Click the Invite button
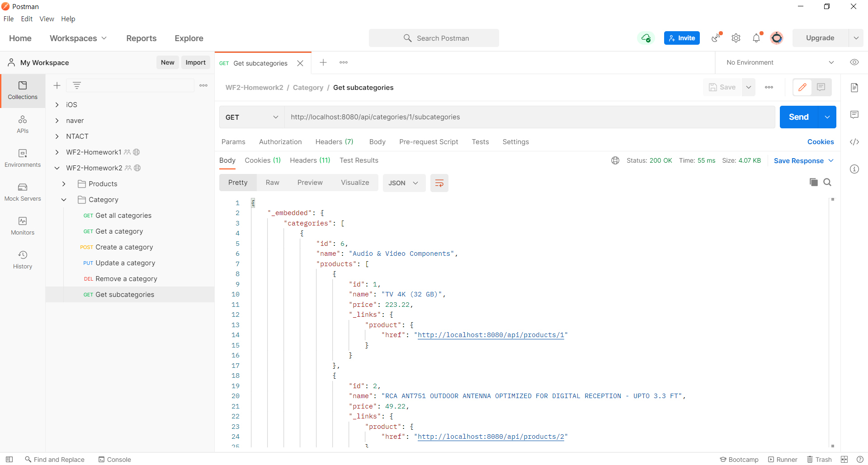Image resolution: width=868 pixels, height=465 pixels. click(x=682, y=38)
